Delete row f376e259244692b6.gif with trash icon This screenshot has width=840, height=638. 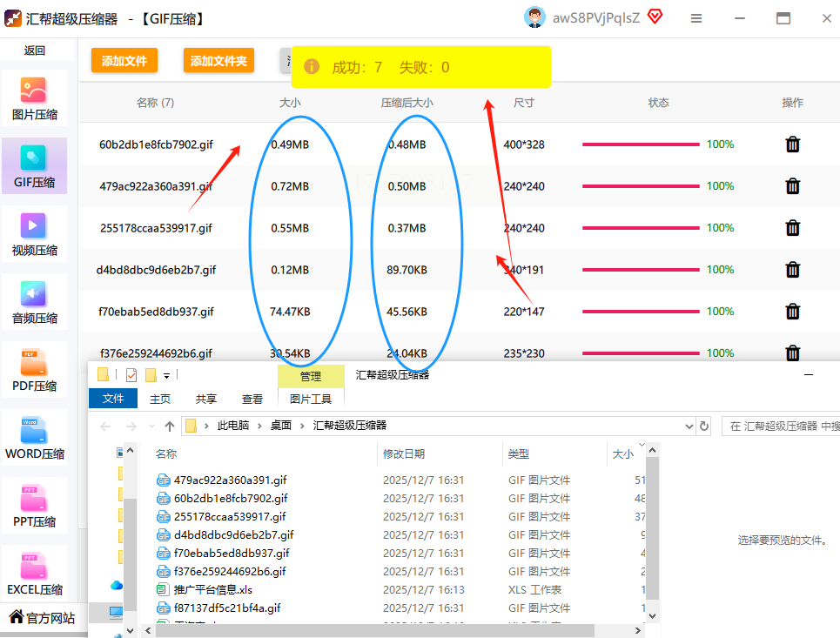click(792, 353)
